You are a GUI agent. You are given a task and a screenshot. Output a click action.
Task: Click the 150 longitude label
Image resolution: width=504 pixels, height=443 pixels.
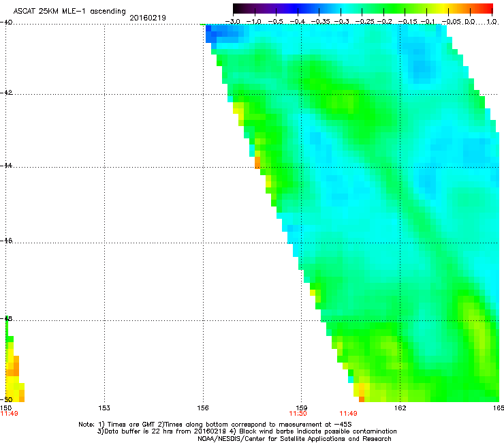click(5, 408)
